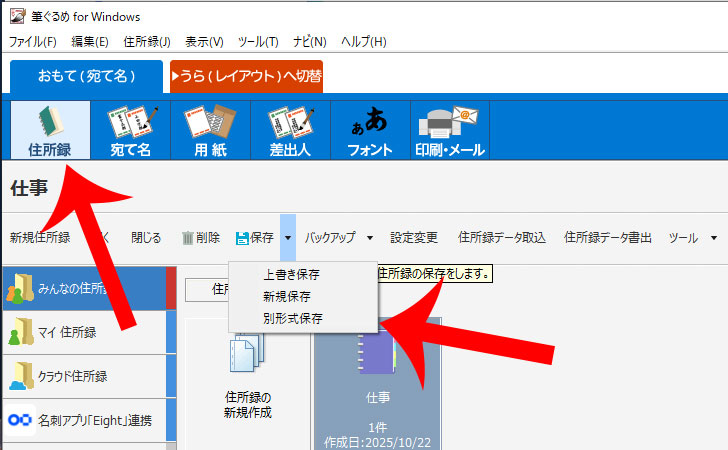Select 新規保存 in the dropdown menu
Screen dimensions: 728x450
286,297
